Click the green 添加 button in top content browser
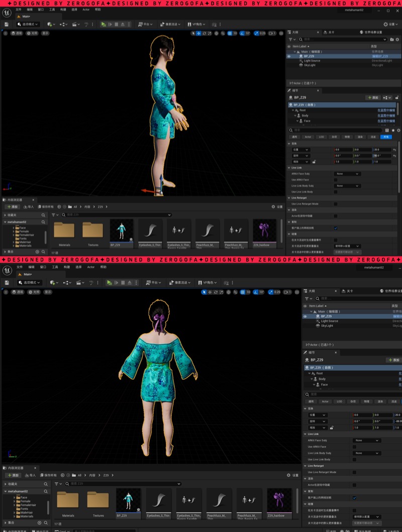The width and height of the screenshot is (402, 532). coord(13,206)
